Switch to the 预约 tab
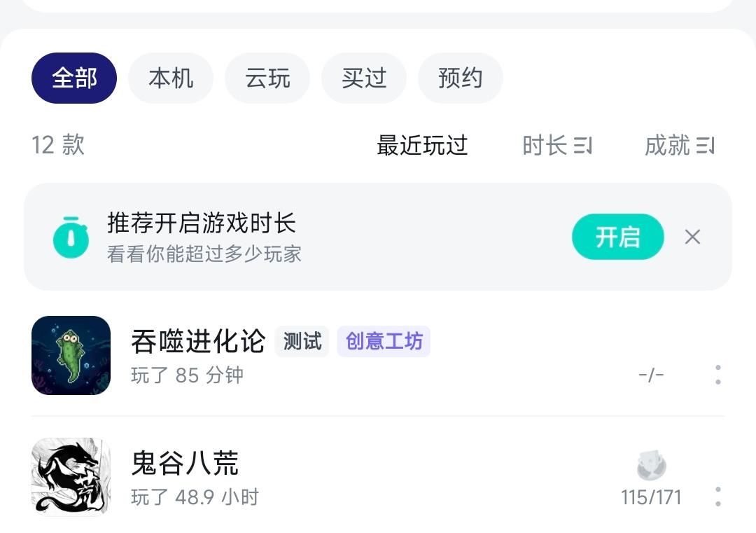 point(461,78)
